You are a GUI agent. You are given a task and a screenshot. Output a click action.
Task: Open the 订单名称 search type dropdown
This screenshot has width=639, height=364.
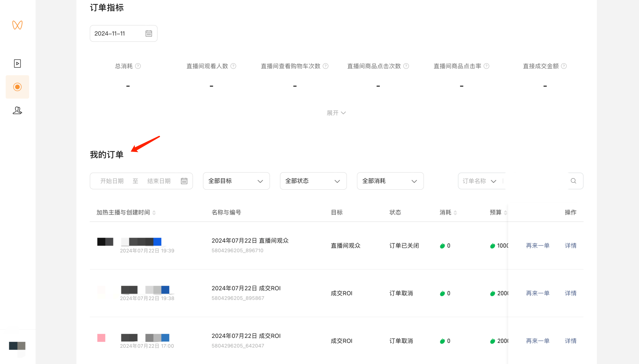479,181
